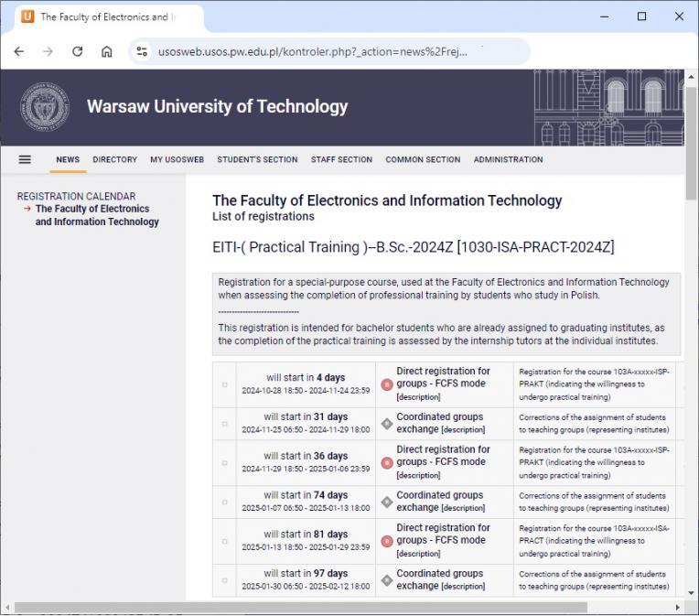Open Faculty of Electronics and Information Technology sidebar link
Image resolution: width=699 pixels, height=616 pixels.
(97, 215)
